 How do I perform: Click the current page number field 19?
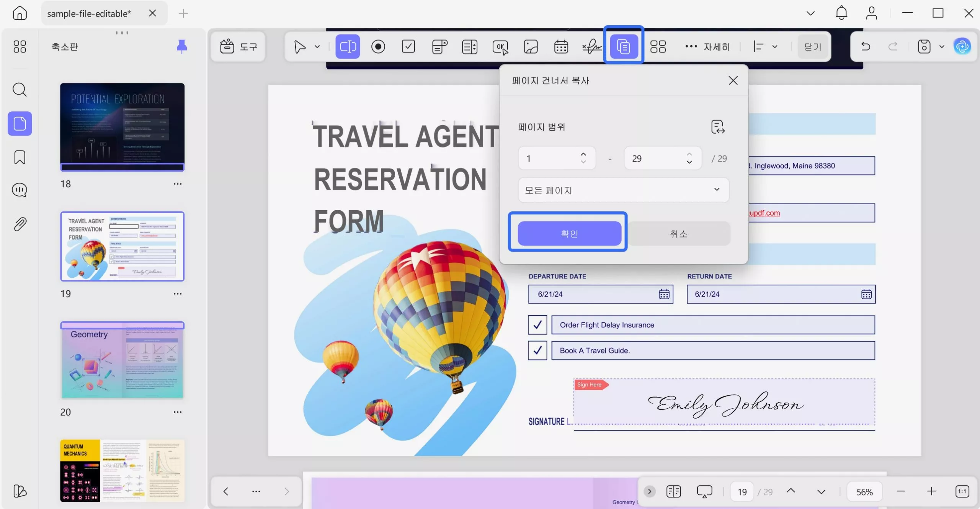point(742,492)
